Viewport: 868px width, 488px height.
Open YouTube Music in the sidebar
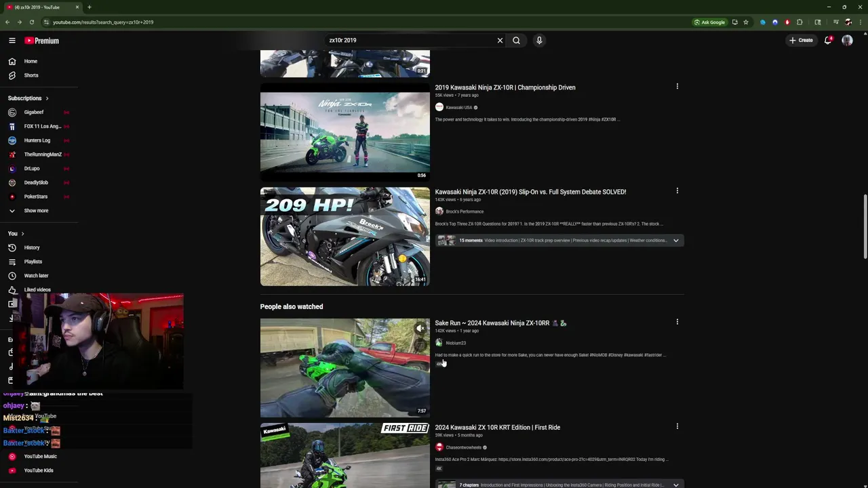pos(40,456)
